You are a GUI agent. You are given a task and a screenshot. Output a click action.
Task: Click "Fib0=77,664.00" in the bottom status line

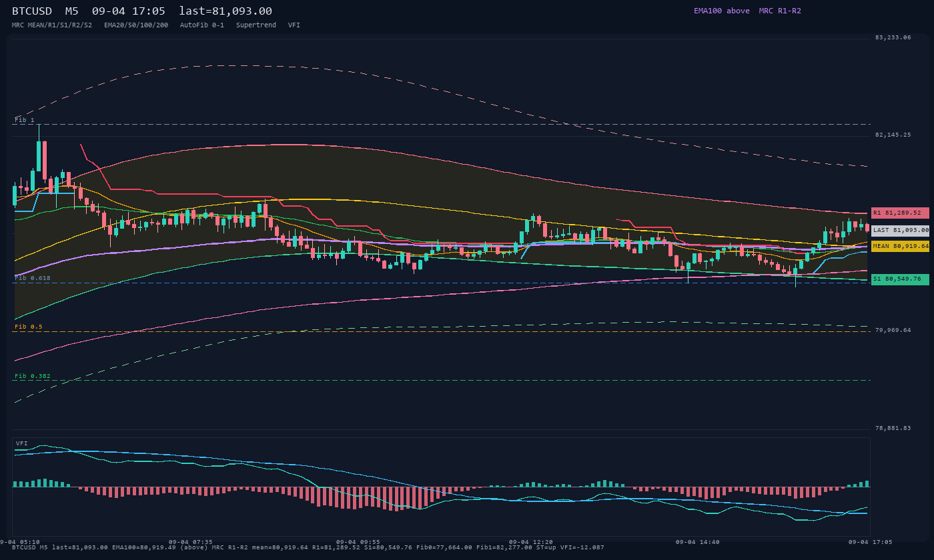pos(444,547)
